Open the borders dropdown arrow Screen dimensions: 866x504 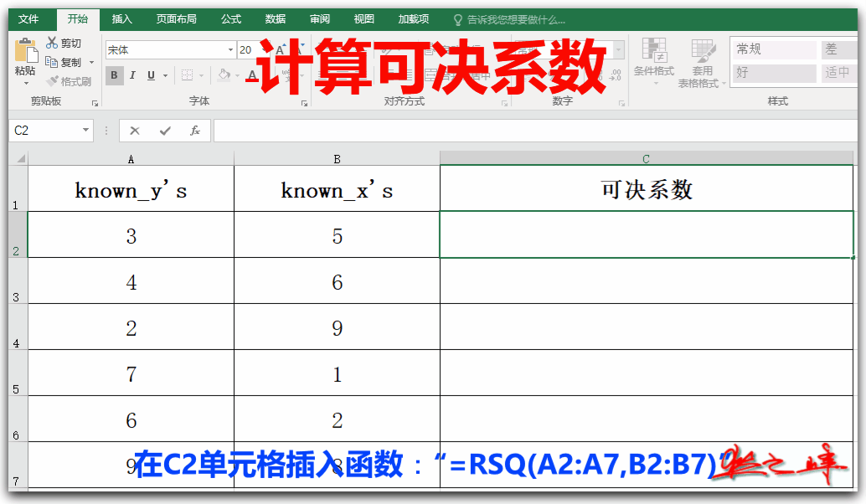tap(202, 75)
